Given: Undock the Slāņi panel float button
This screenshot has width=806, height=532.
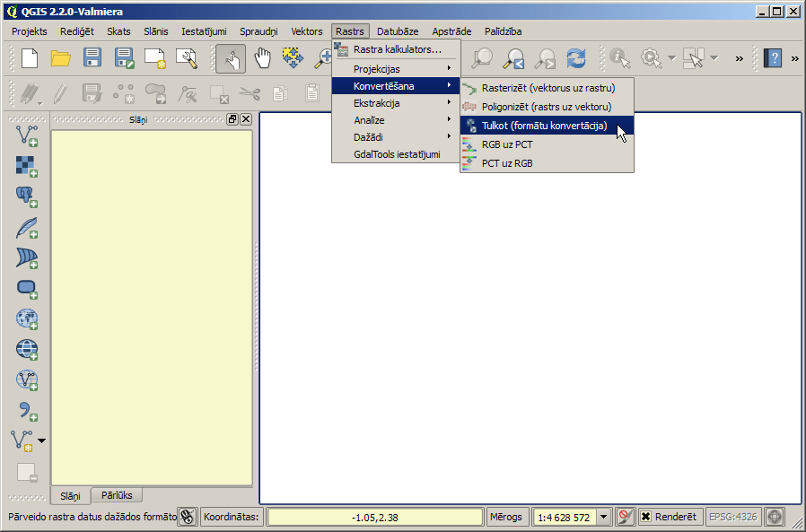Looking at the screenshot, I should pos(232,119).
